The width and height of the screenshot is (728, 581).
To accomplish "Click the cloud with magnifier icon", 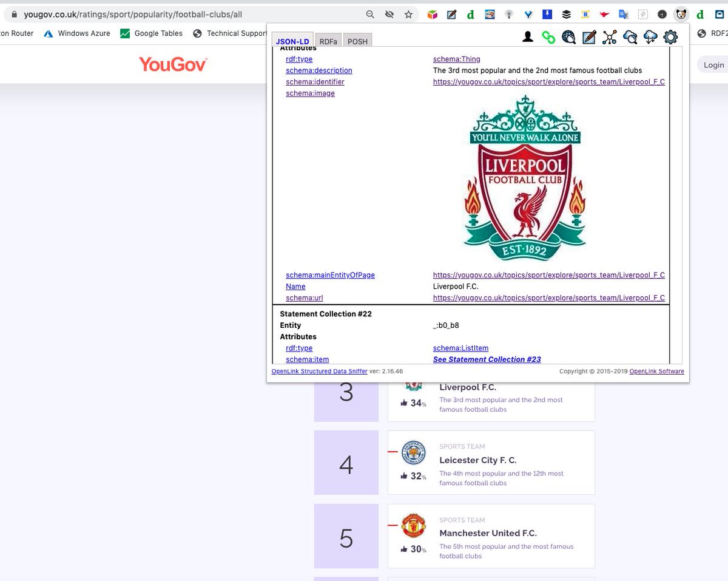I will 630,38.
